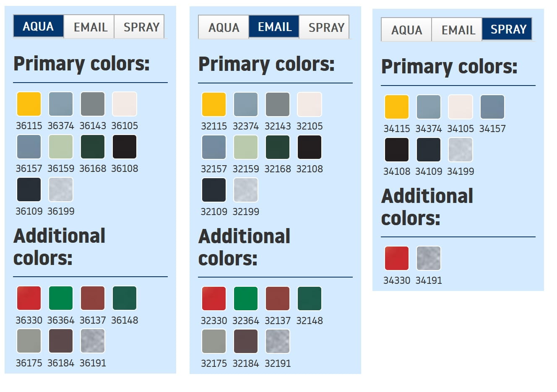Screen dimensions: 557x392
Task: Choose brown swatch 32184
Action: [246, 341]
